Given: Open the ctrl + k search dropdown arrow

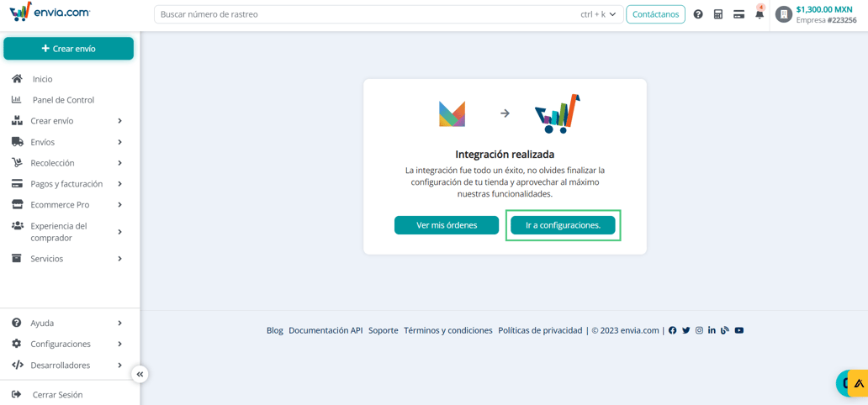Looking at the screenshot, I should 612,14.
